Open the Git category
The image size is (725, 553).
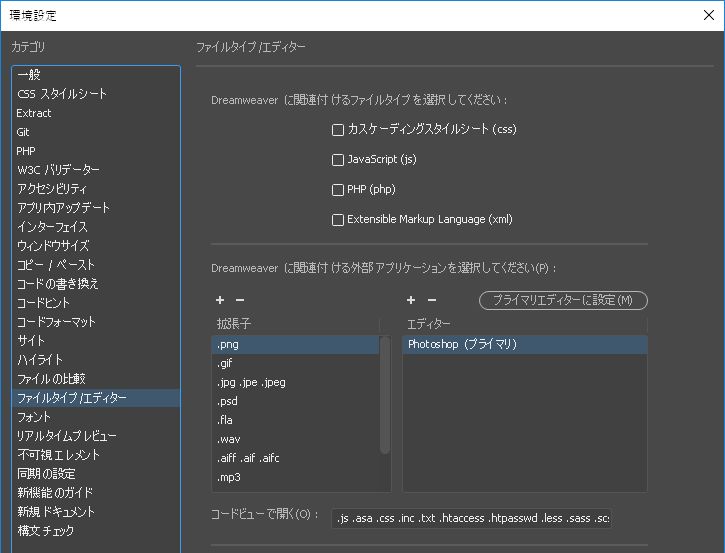96,132
